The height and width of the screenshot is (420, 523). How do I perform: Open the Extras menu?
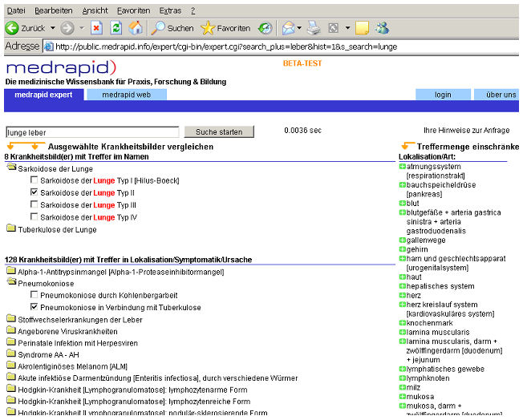coord(170,10)
